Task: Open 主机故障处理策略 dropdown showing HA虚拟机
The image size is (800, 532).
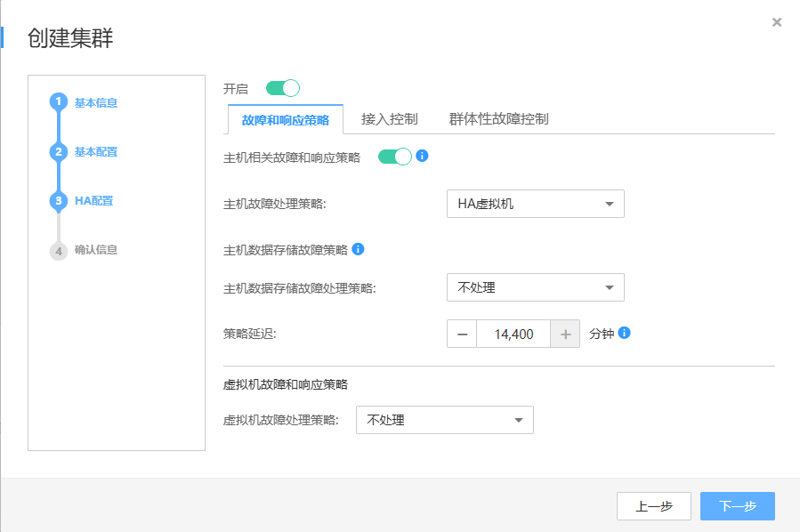Action: click(535, 204)
